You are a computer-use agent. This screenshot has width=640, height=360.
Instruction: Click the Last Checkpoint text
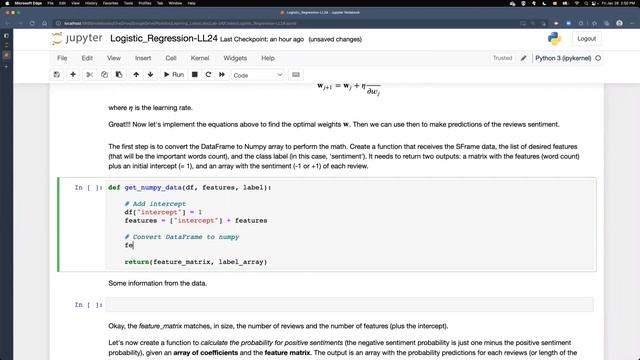(262, 39)
